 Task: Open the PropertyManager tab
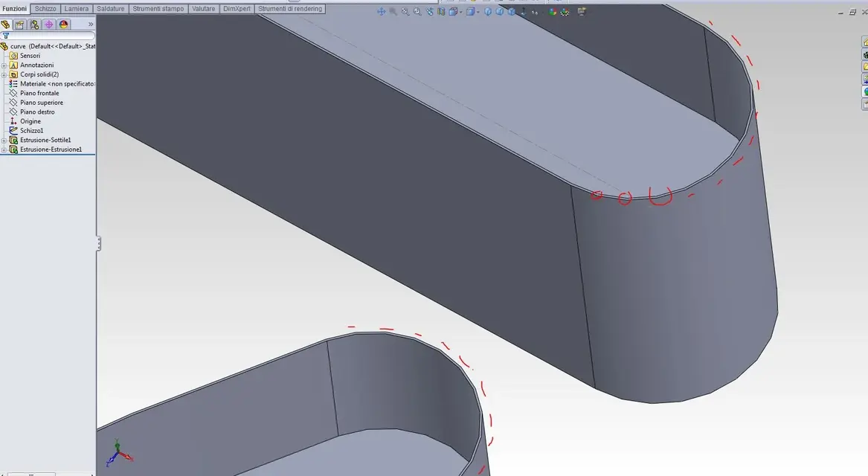(20, 25)
